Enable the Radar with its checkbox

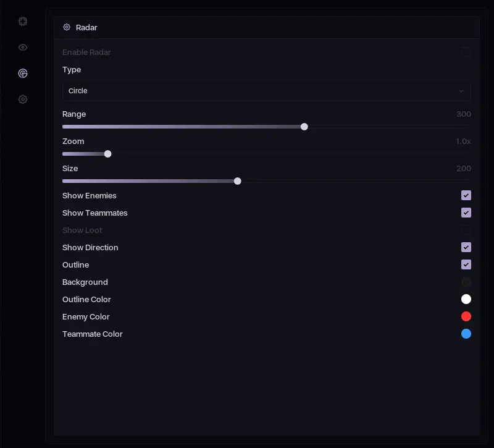click(466, 52)
